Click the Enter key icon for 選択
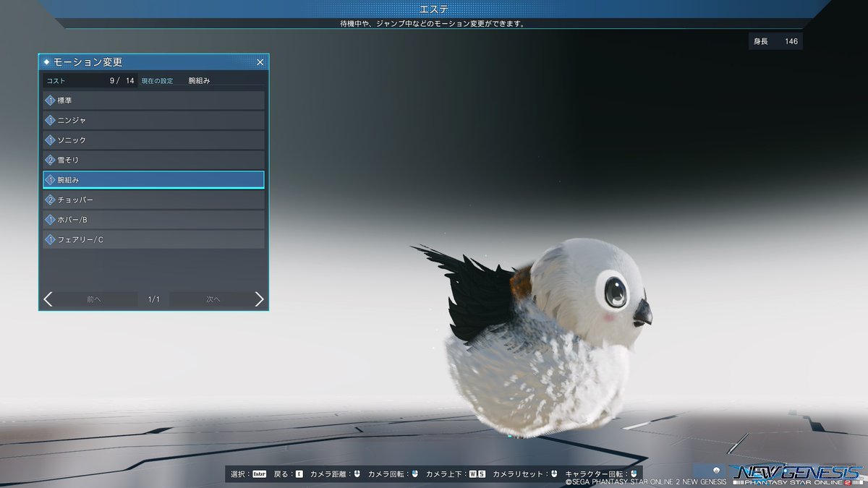868x488 pixels. 259,474
